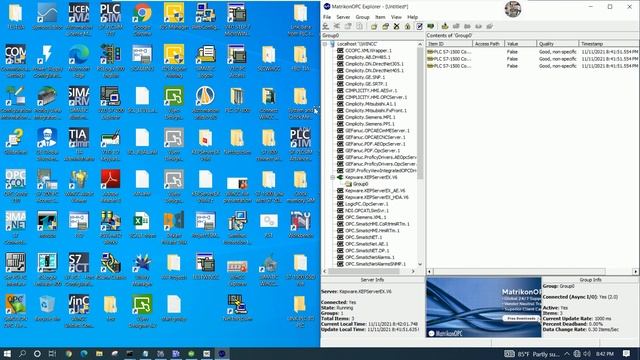
Task: Click server tree horizontal scroll right arrow
Action: [413, 271]
